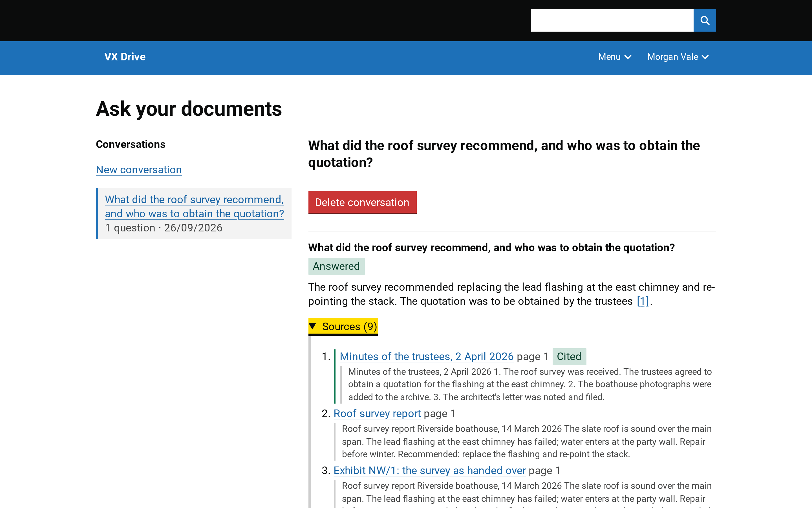Click the Roof survey report excerpt under source 2

[x=526, y=441]
